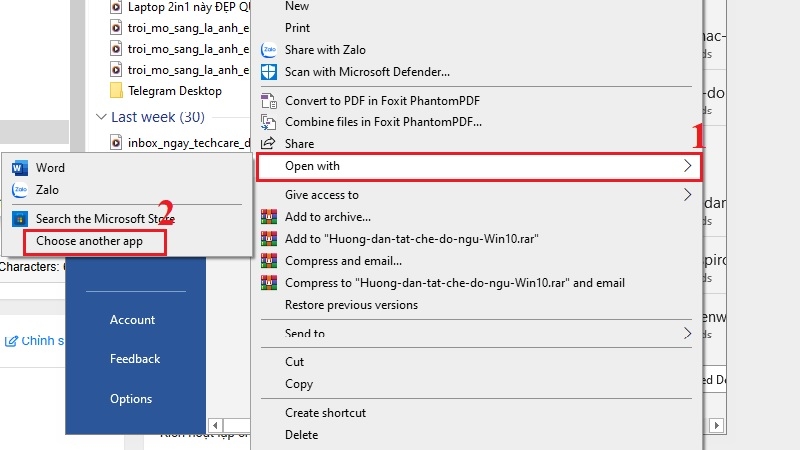Choose Add to archive...
800x450 pixels.
click(x=328, y=217)
